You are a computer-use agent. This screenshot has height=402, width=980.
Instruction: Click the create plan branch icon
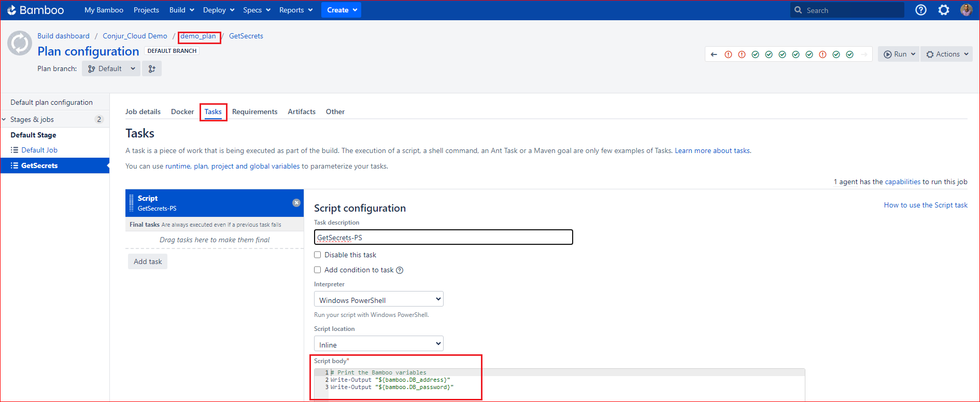pos(152,68)
